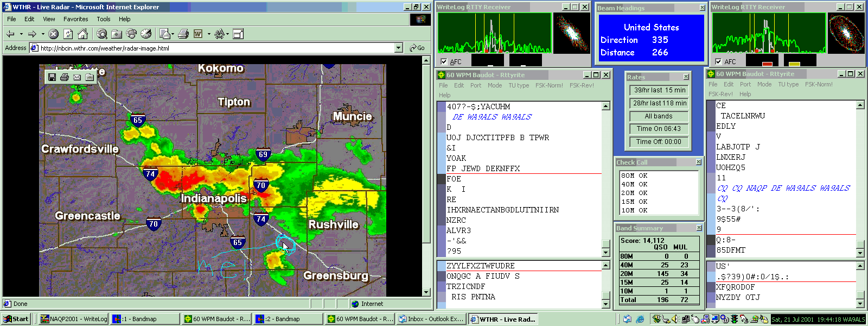Image resolution: width=868 pixels, height=326 pixels.
Task: Open the IE Media toolbar button
Action: point(131,34)
